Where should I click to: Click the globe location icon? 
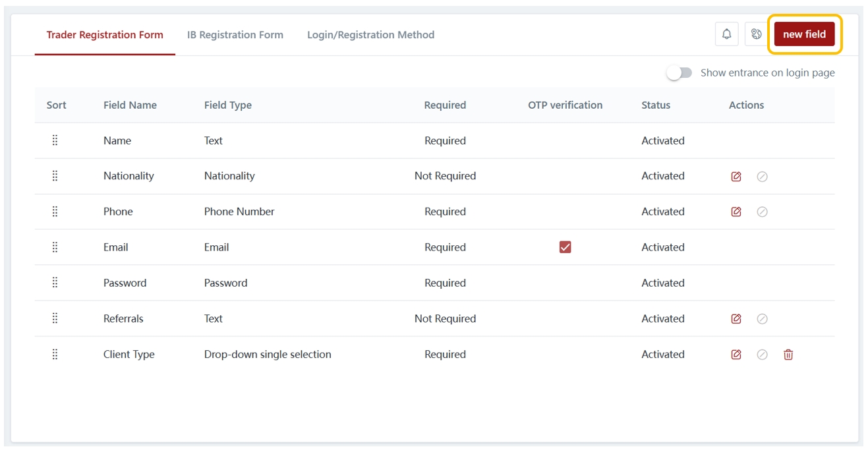pos(756,34)
